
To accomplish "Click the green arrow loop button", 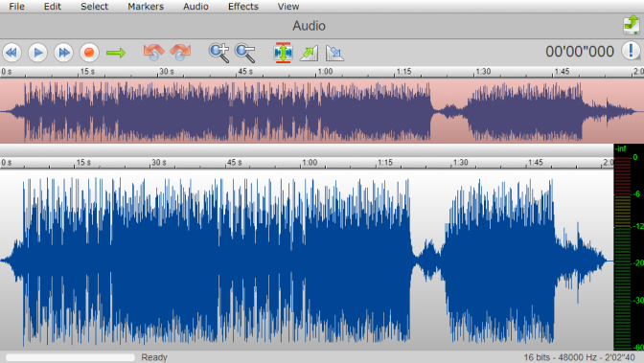I will 116,53.
